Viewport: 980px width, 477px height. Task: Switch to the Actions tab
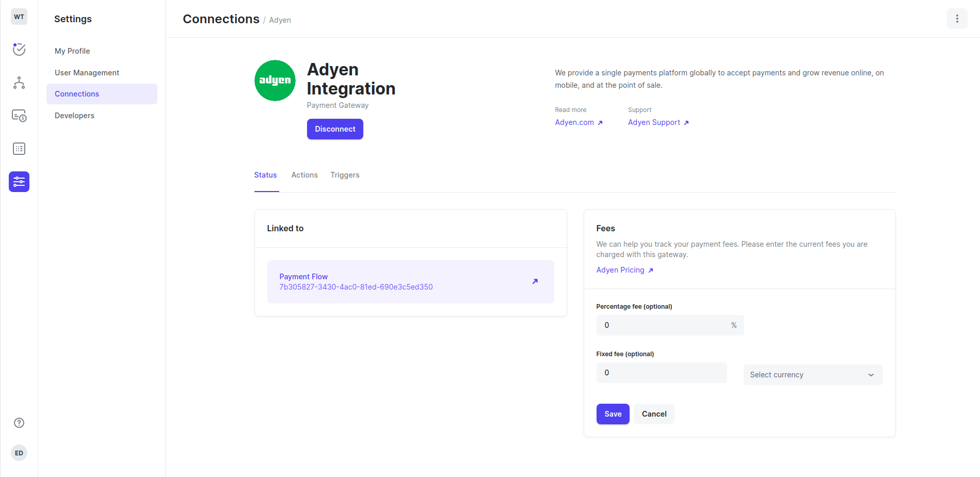[304, 174]
